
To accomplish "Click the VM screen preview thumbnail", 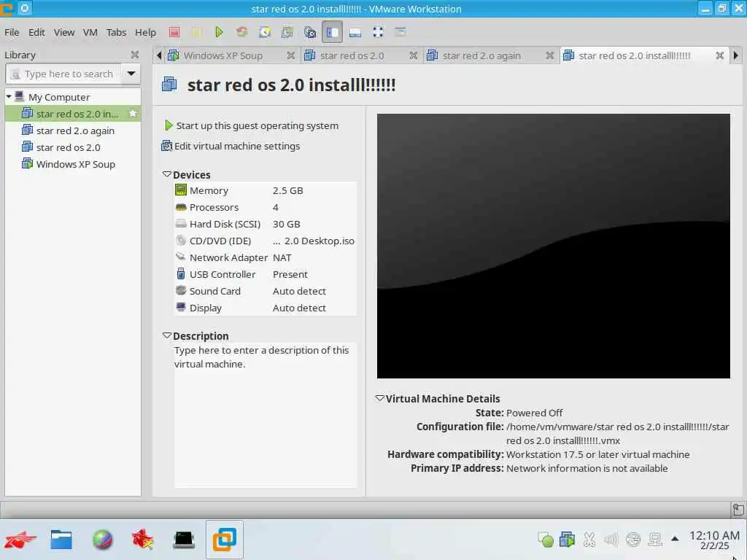I will tap(553, 246).
